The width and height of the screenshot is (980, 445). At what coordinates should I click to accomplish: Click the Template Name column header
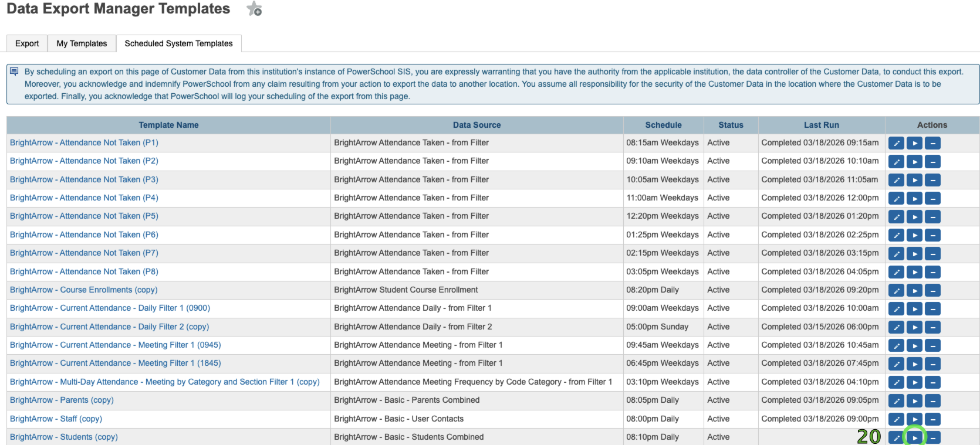(168, 125)
